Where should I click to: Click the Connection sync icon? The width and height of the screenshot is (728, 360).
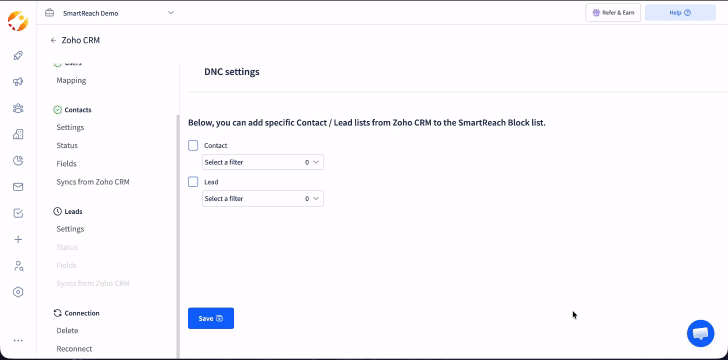58,313
